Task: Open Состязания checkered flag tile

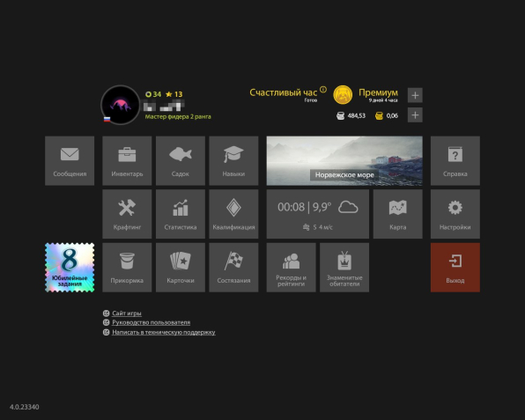Action: point(233,268)
